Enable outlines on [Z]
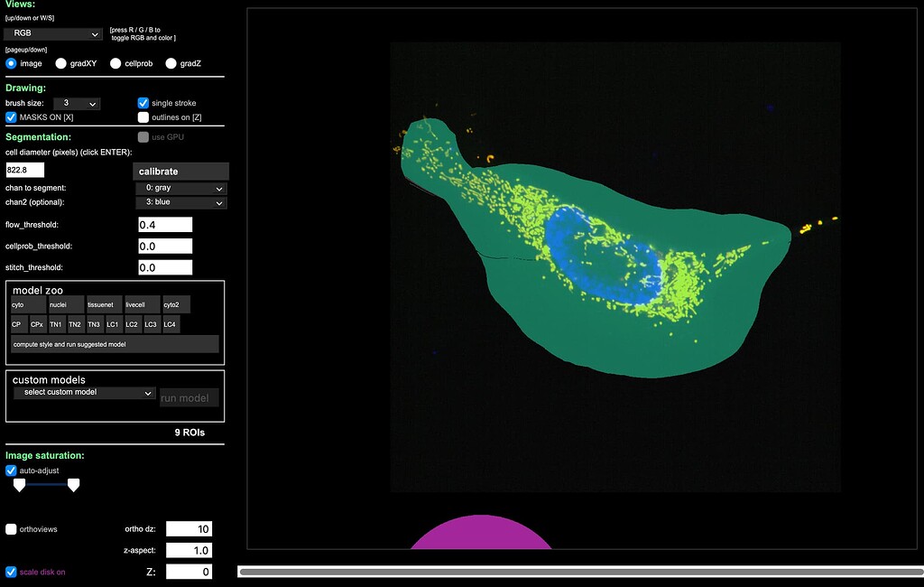The width and height of the screenshot is (924, 587). 143,117
